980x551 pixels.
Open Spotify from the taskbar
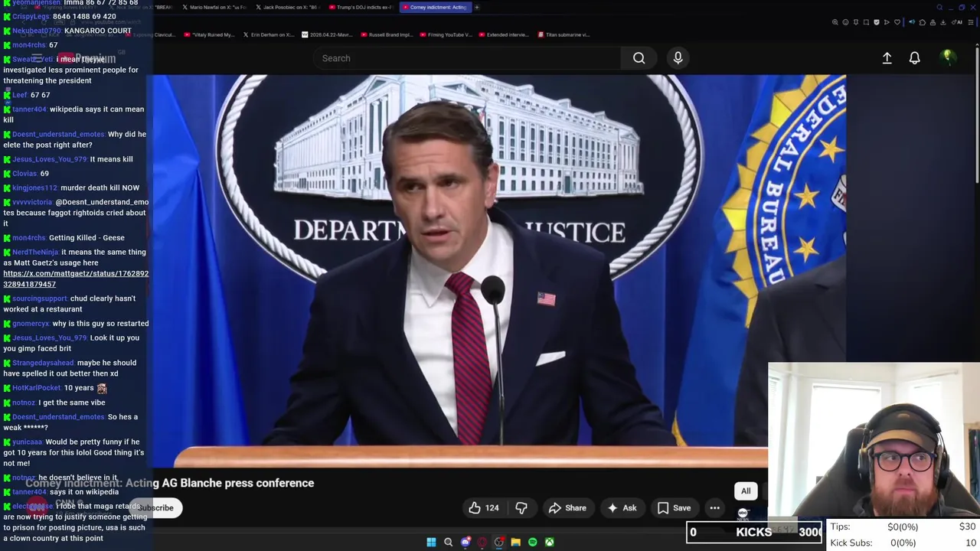click(532, 542)
